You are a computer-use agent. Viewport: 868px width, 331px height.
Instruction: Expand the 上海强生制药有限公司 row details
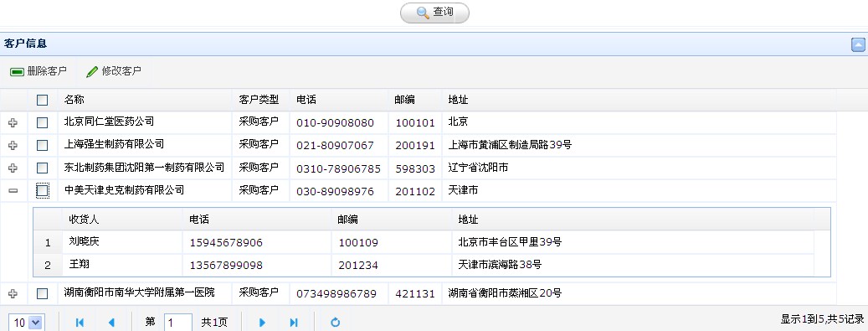click(x=13, y=145)
